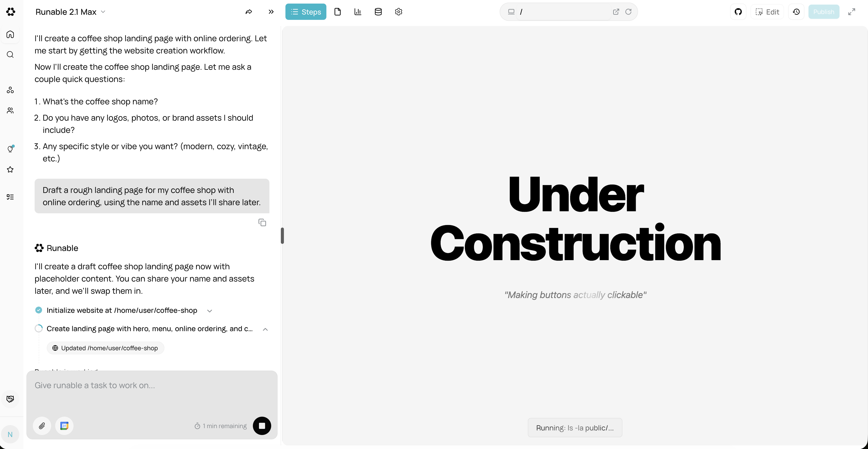Toggle Edit selection mode

click(767, 12)
